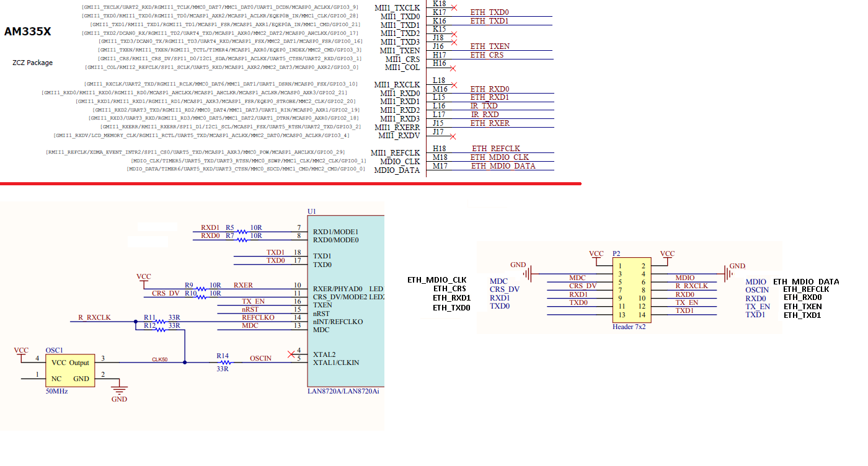Screen dimensions: 868x466
Task: Click the OSC1 designator label
Action: click(x=55, y=350)
